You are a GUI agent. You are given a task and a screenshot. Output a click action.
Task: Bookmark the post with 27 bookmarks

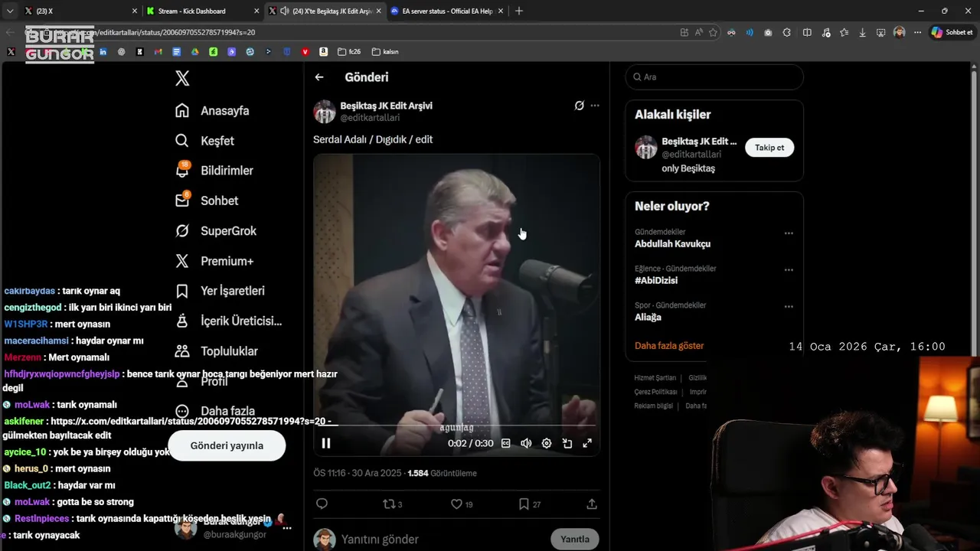tap(530, 504)
